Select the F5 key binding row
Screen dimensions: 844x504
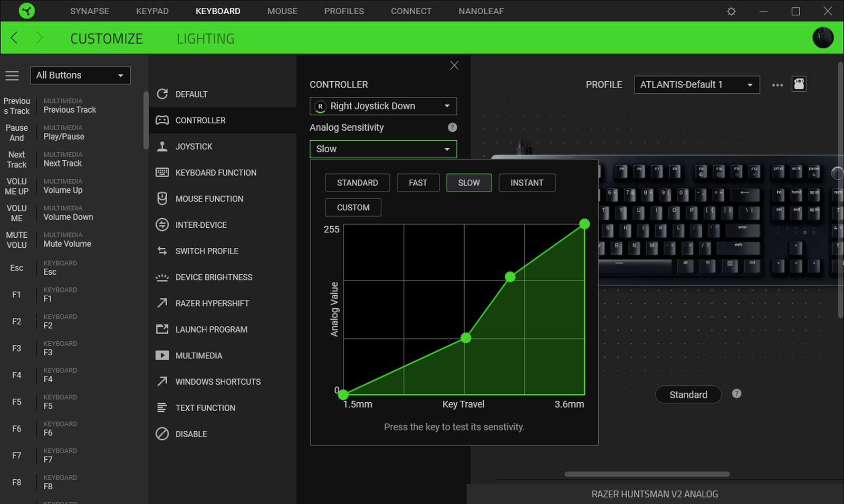click(x=71, y=402)
